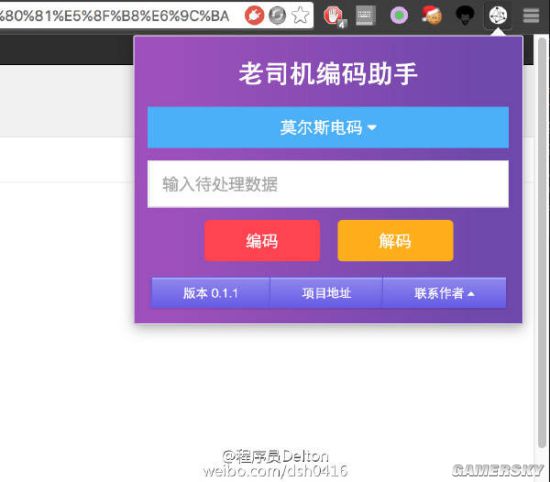The image size is (550, 482).
Task: Expand the 联系作者 contact menu
Action: (444, 293)
